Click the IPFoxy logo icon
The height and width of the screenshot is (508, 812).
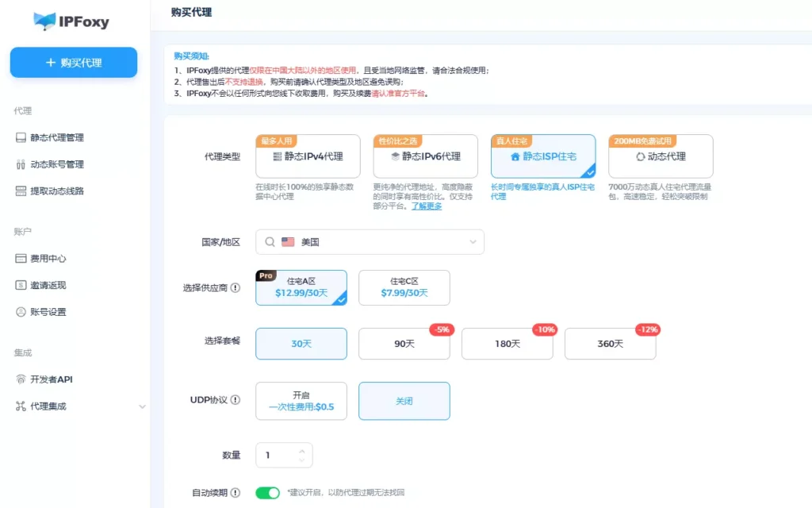44,21
